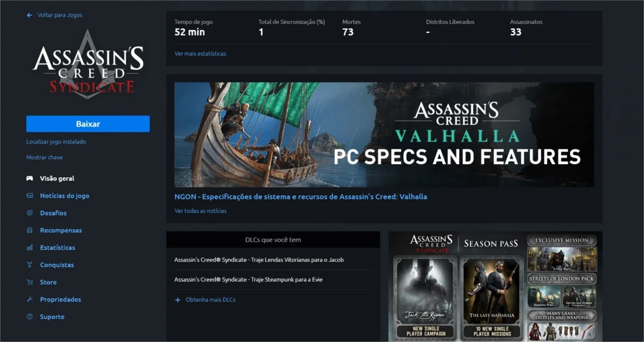Click the Total de Sincronização (%) stat
Viewport: 644px width, 342px height.
(x=292, y=28)
